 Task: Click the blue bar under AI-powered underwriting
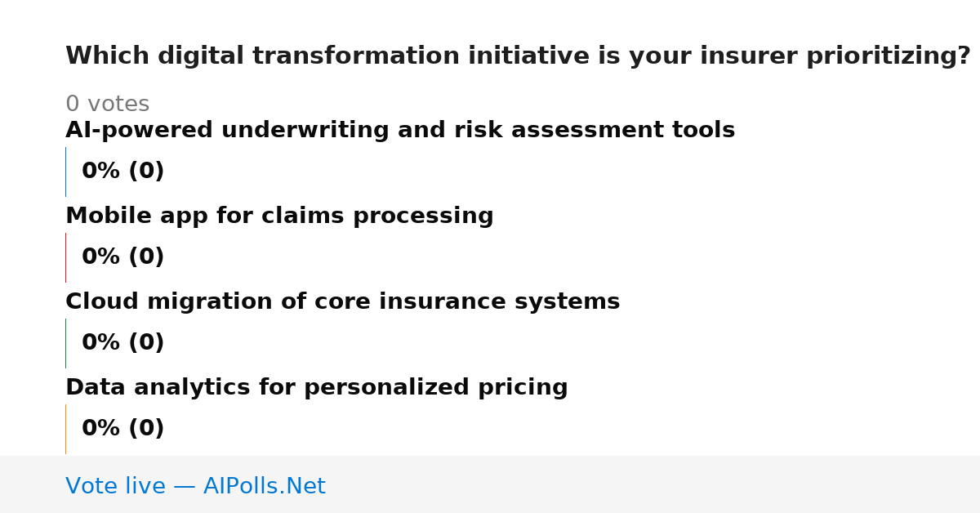point(65,172)
